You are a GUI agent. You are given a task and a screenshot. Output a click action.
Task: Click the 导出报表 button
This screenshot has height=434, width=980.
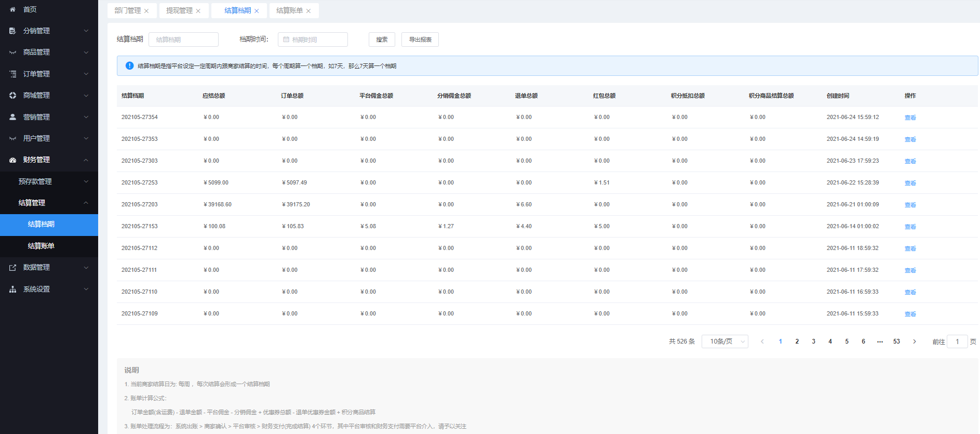coord(420,40)
